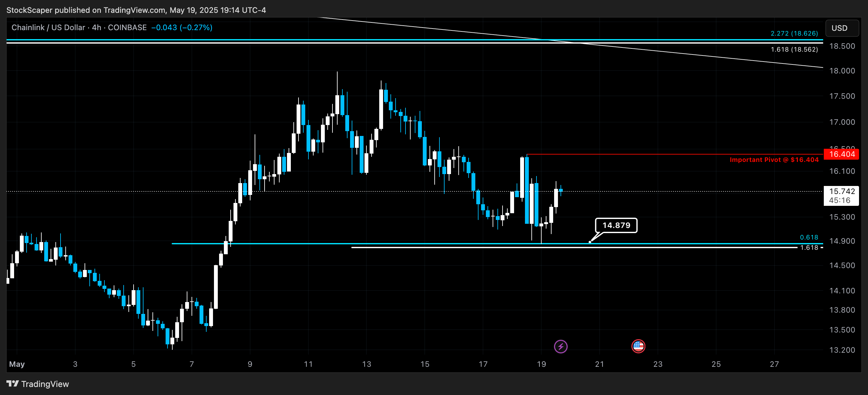Click the 3 date on time axis

(x=75, y=364)
